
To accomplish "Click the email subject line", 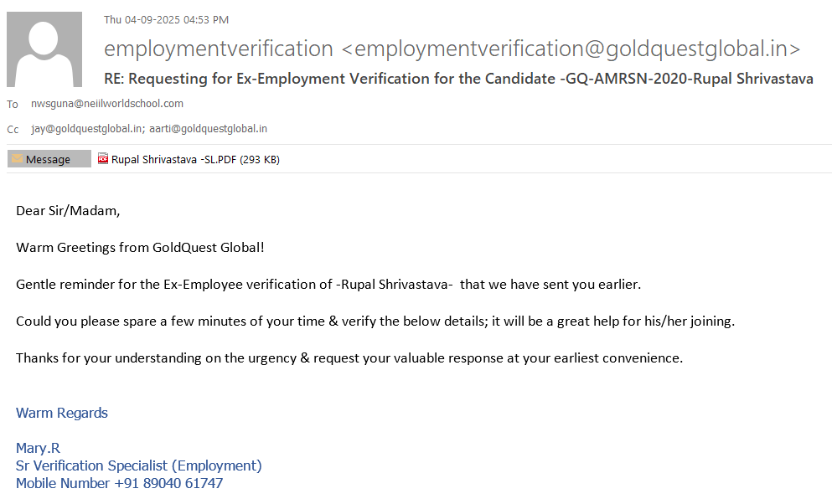I will (x=458, y=80).
